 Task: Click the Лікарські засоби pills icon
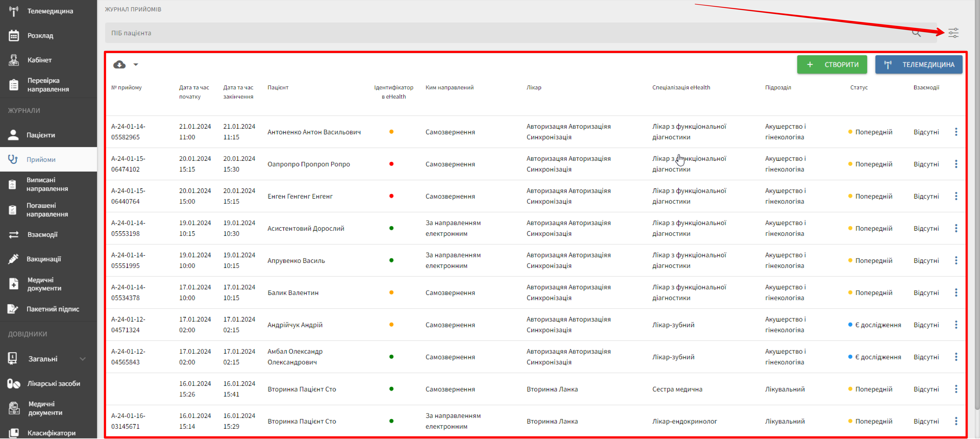pos(14,383)
